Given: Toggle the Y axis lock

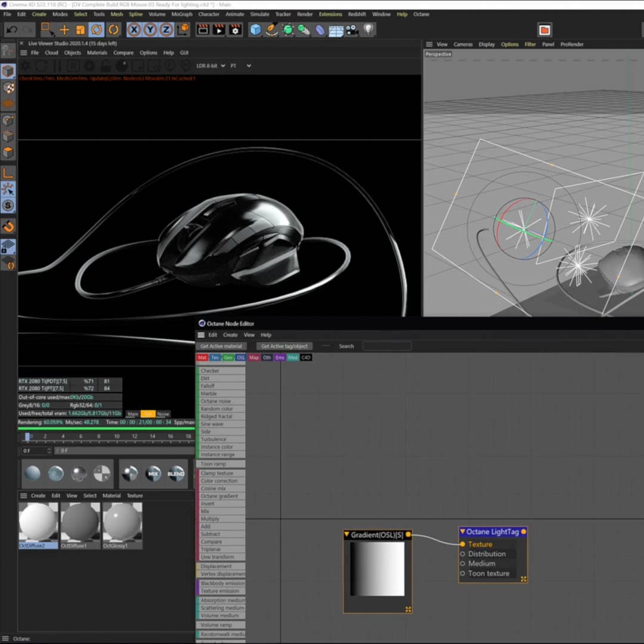Looking at the screenshot, I should pyautogui.click(x=150, y=29).
